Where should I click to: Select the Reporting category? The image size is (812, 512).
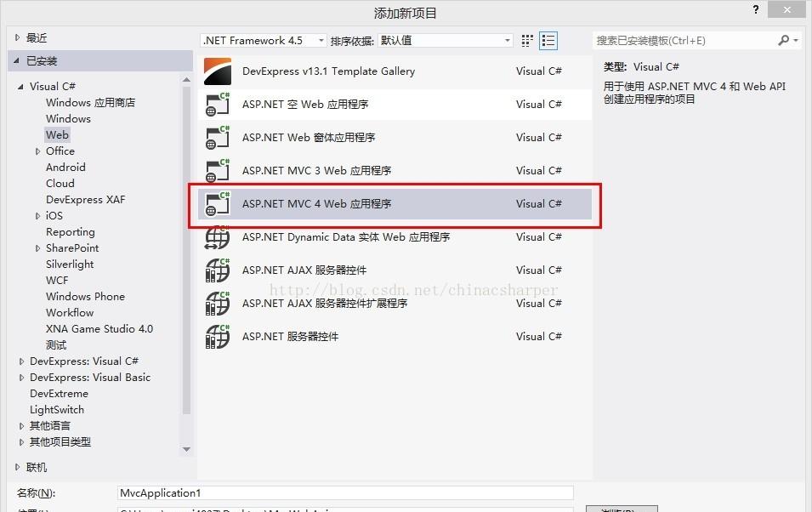click(x=71, y=232)
